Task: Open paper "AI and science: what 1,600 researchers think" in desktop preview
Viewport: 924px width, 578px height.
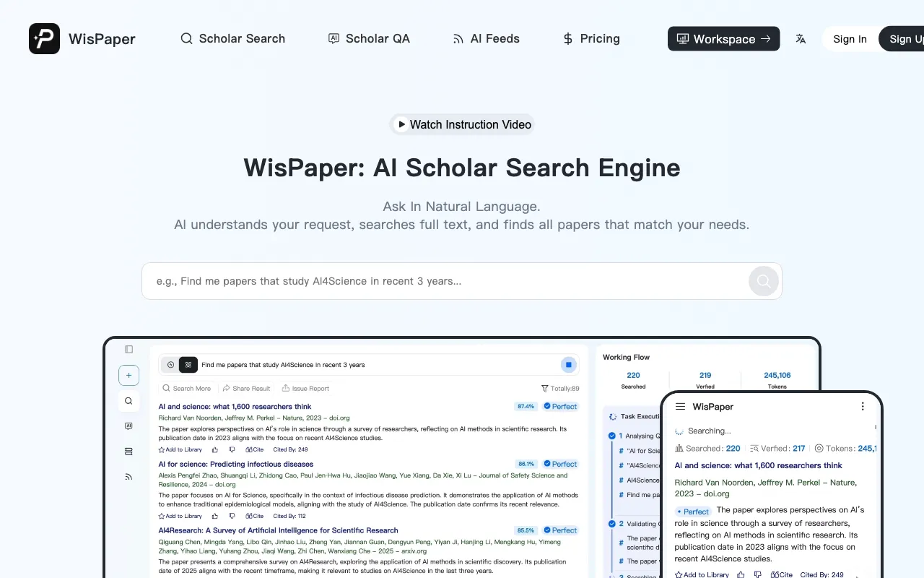Action: pyautogui.click(x=235, y=407)
